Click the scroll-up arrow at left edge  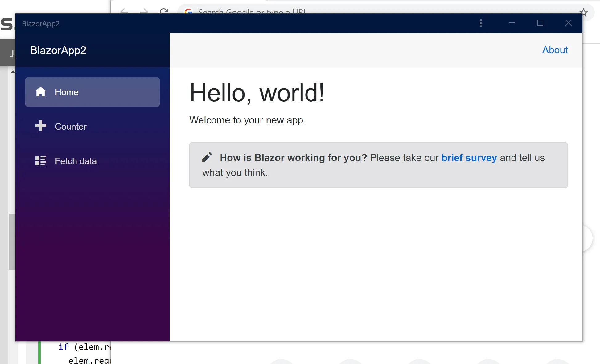(x=13, y=72)
